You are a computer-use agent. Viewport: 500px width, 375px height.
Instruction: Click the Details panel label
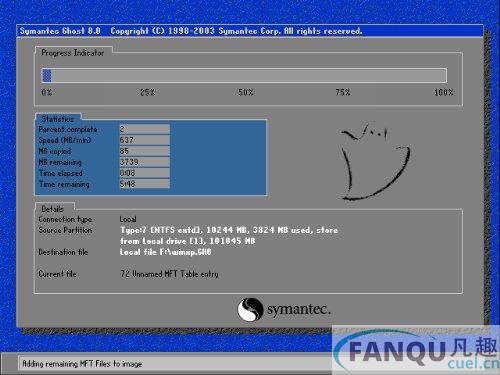[52, 209]
